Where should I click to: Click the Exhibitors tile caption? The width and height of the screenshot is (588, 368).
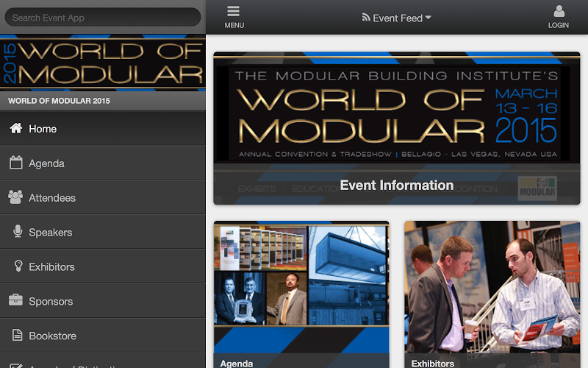pos(433,363)
